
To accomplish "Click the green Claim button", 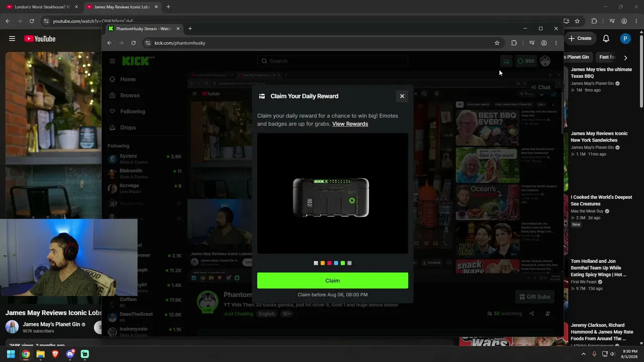I will coord(333,281).
